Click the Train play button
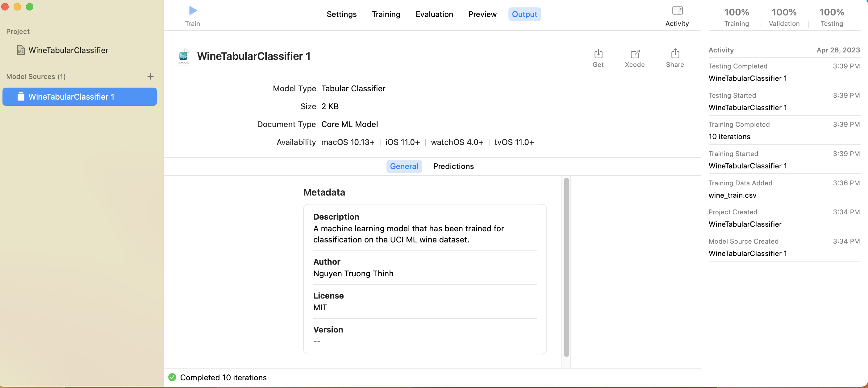This screenshot has height=388, width=868. (193, 11)
